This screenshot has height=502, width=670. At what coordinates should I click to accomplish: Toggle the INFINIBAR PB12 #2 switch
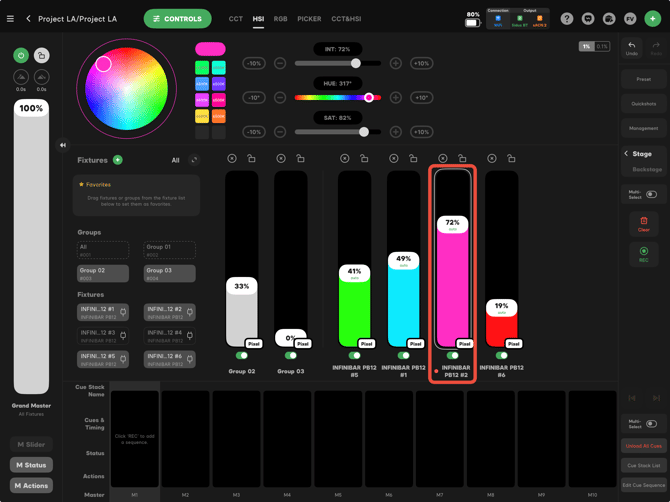(453, 355)
